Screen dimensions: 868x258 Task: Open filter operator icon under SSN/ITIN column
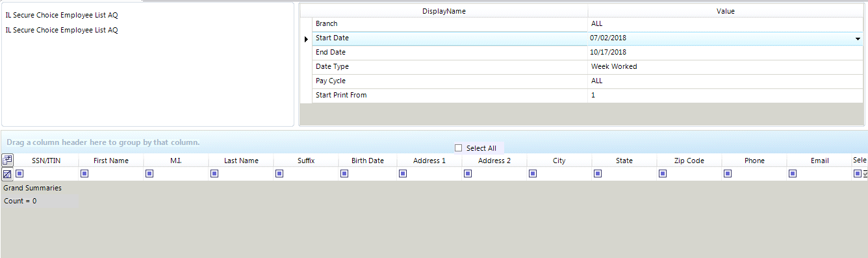[x=19, y=174]
